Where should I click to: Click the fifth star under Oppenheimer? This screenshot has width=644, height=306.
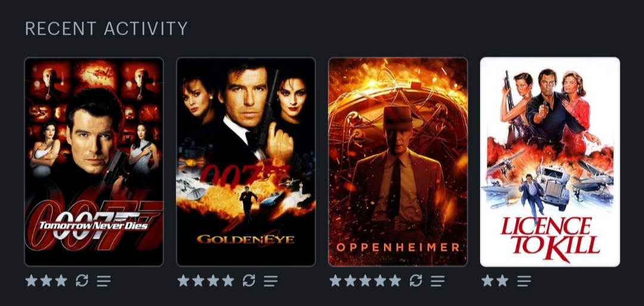point(395,280)
